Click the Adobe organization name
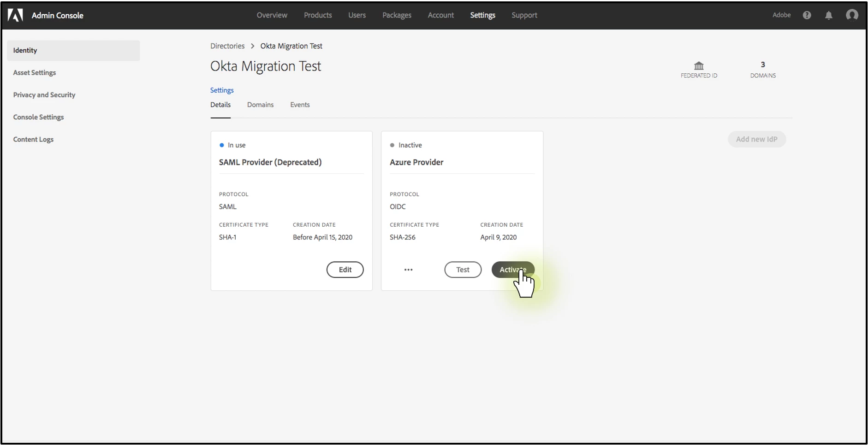The width and height of the screenshot is (868, 446). coord(782,15)
